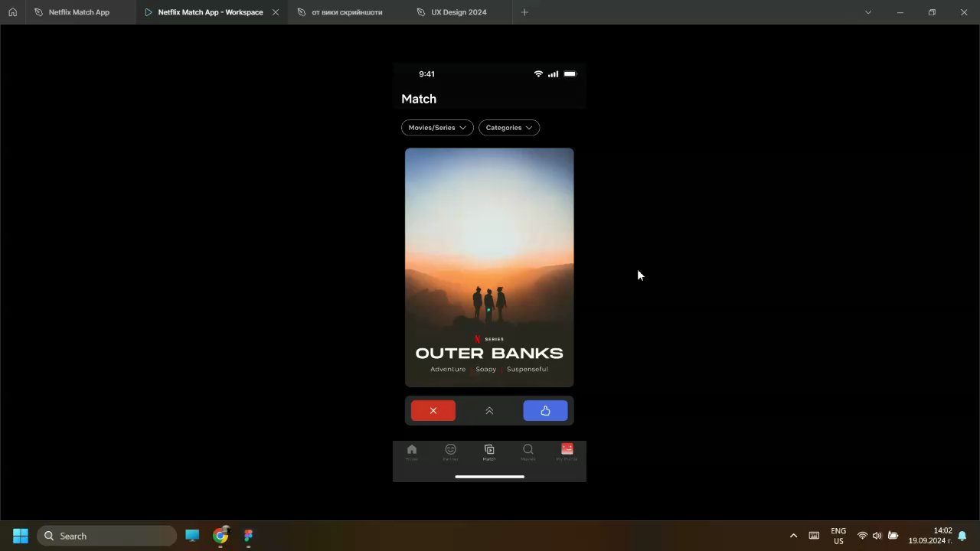The height and width of the screenshot is (551, 980).
Task: Open the Categories dropdown
Action: click(x=509, y=128)
